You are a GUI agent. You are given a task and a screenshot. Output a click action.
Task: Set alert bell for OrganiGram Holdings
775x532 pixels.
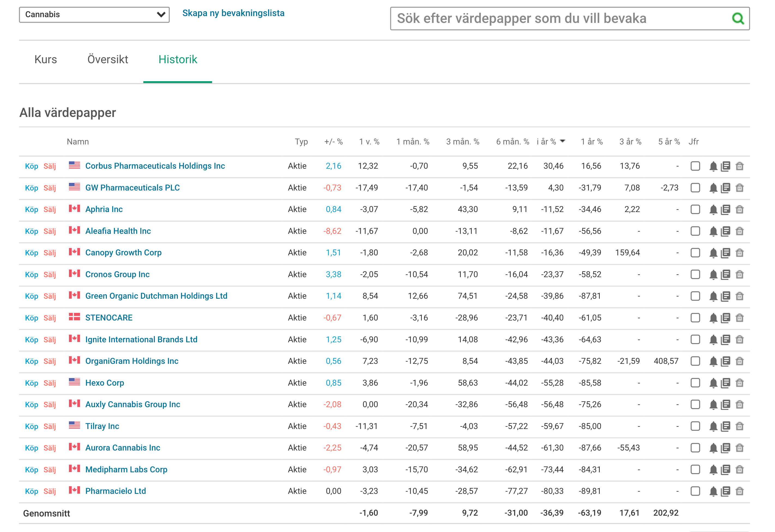tap(713, 361)
